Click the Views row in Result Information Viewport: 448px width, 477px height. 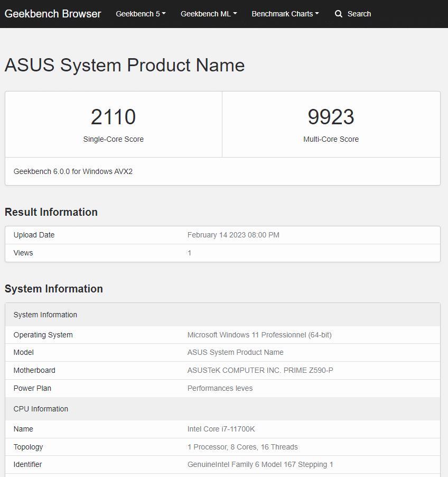(x=23, y=253)
